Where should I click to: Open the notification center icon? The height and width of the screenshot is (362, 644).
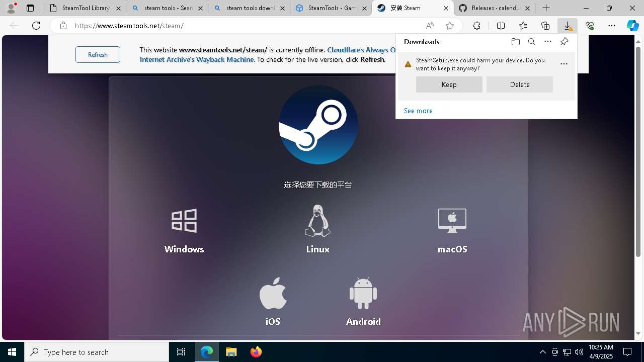pos(628,352)
